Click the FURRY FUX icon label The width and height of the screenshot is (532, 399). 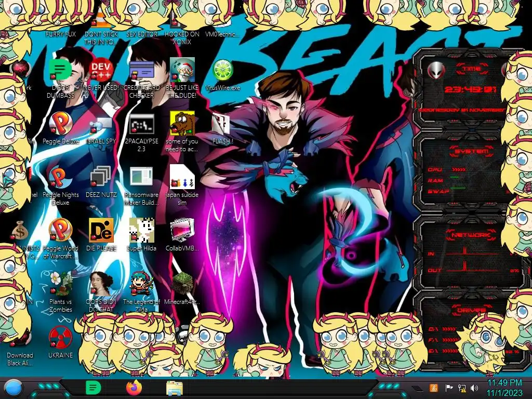coord(60,34)
